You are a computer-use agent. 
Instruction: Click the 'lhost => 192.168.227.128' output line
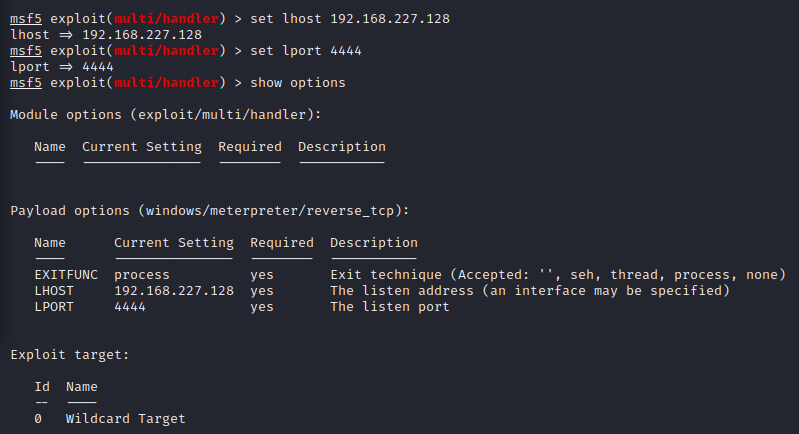point(105,35)
